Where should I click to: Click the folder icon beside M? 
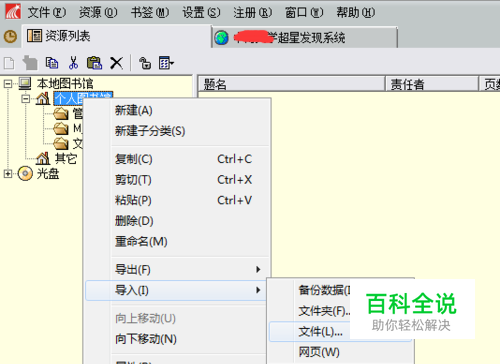click(x=61, y=128)
